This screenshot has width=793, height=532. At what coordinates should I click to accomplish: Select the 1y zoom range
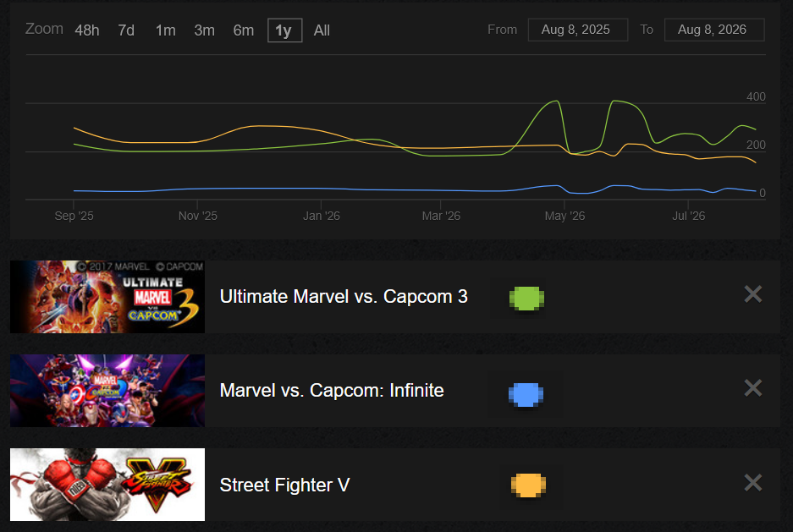coord(284,30)
